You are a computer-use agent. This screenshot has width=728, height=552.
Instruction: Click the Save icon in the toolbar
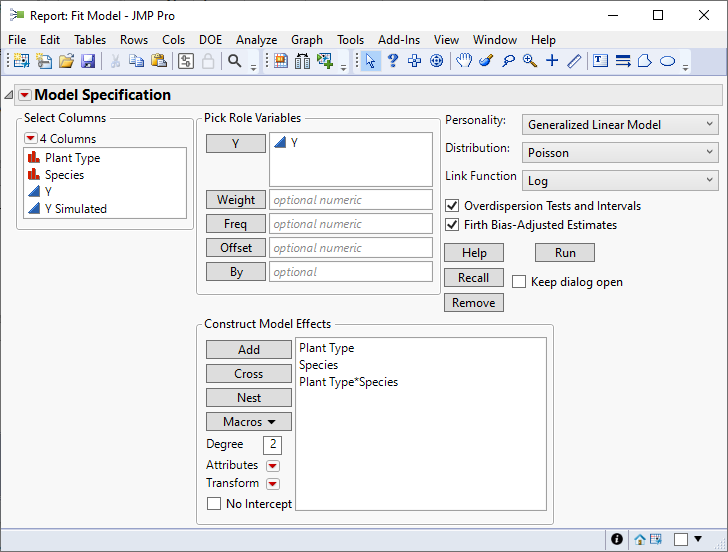click(88, 61)
